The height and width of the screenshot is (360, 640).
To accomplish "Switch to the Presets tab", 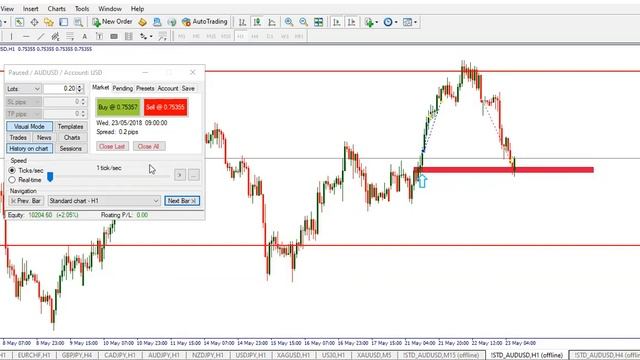I will pos(145,88).
